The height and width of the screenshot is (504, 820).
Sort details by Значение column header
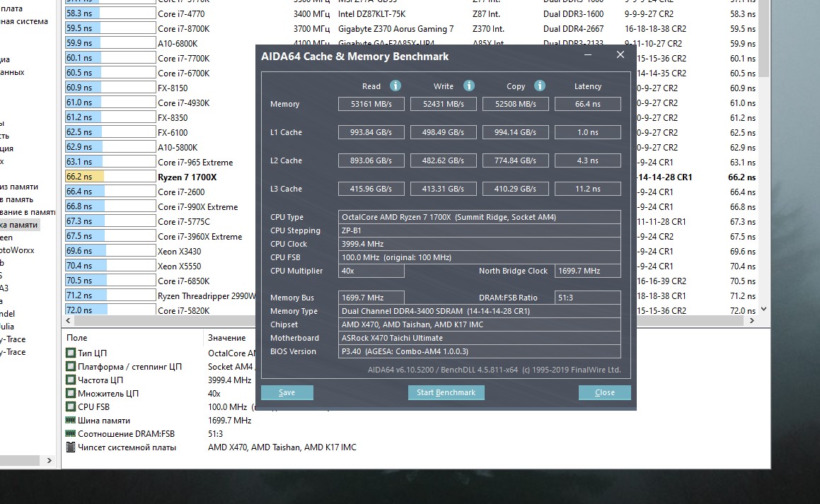(x=227, y=338)
